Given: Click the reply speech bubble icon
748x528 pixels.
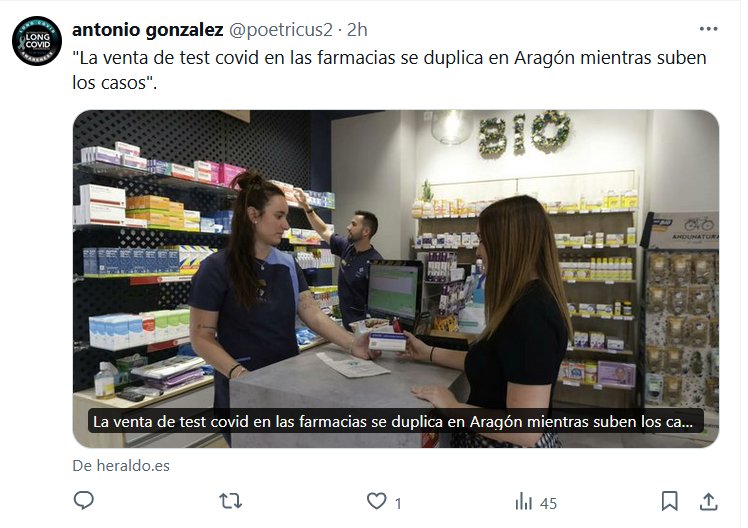Looking at the screenshot, I should pyautogui.click(x=84, y=501).
